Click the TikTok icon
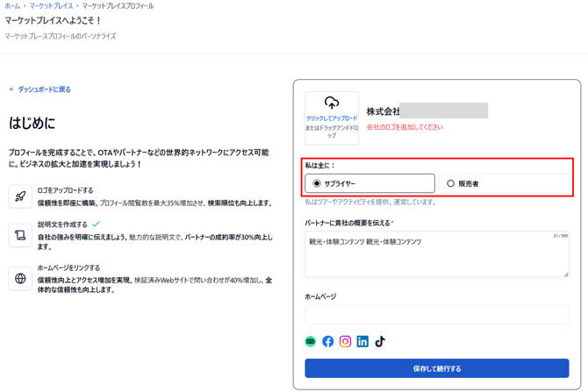 (380, 341)
